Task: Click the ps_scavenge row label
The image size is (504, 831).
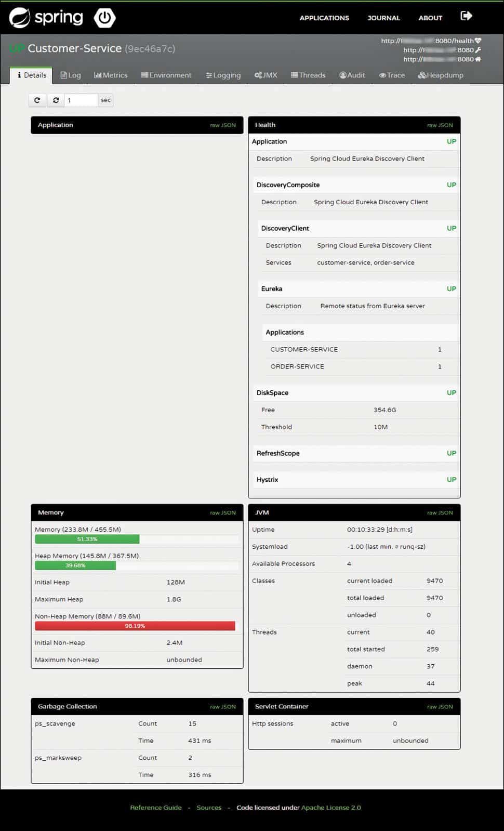Action: [55, 724]
